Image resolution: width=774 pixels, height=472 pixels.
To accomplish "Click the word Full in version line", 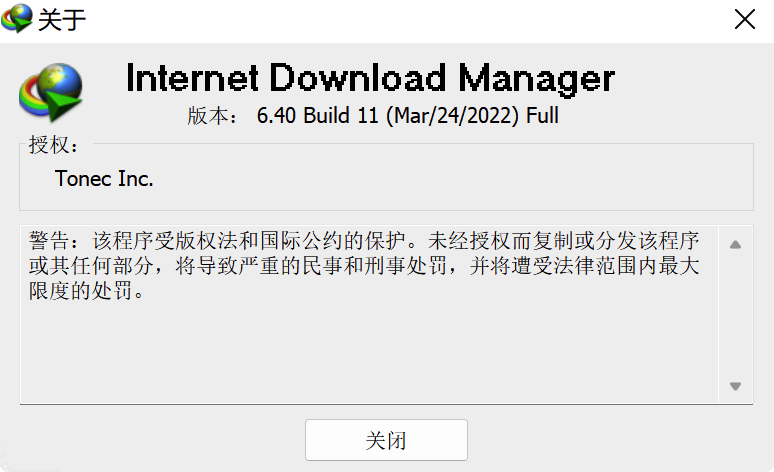I will 542,116.
